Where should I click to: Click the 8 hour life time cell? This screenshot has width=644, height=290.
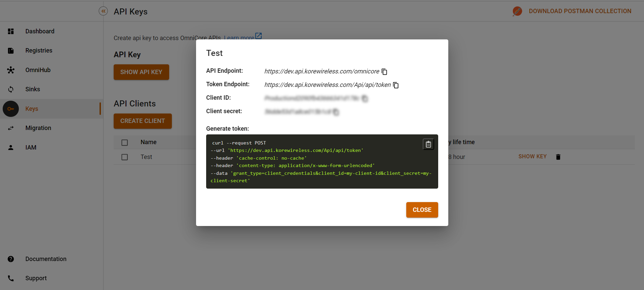click(x=457, y=157)
